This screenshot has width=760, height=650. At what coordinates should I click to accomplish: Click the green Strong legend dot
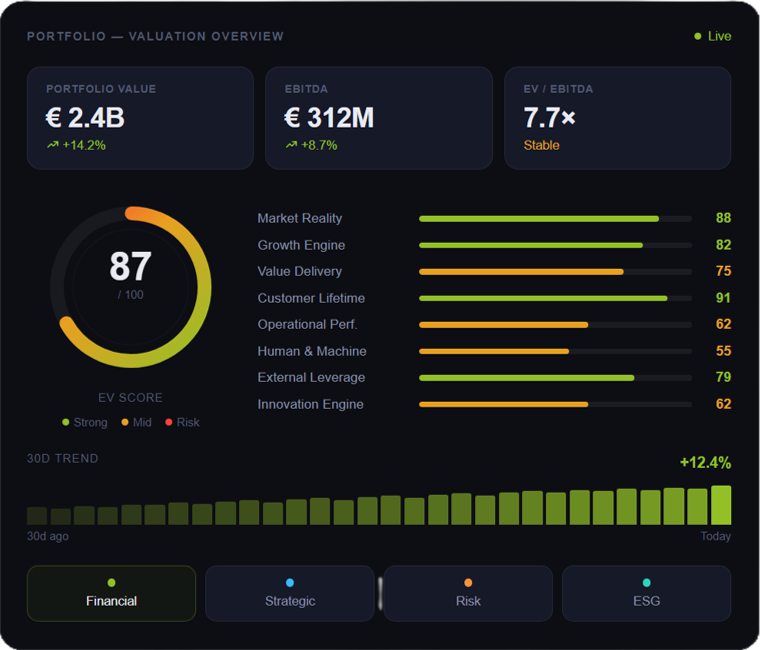(x=66, y=422)
